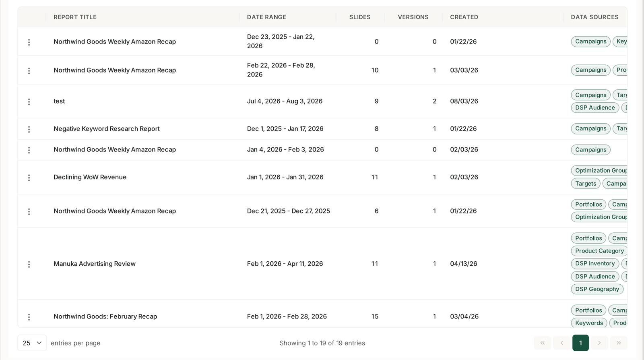Open the Declining WoW Revenue report
Screen dimensions: 644x360
click(90, 177)
